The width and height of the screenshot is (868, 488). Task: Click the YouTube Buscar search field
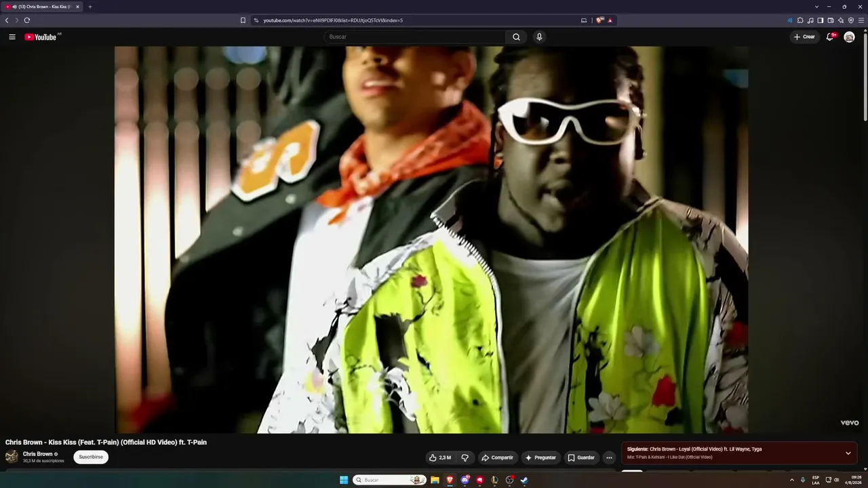tap(414, 37)
